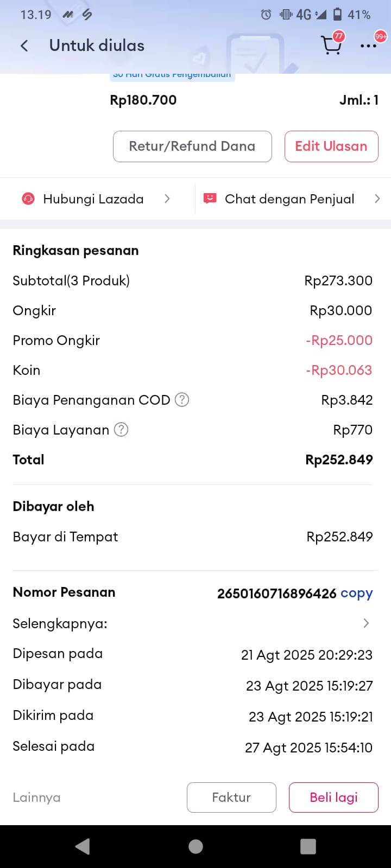This screenshot has width=391, height=868.
Task: Expand Hubungi Lazada chevron arrow
Action: pos(167,199)
